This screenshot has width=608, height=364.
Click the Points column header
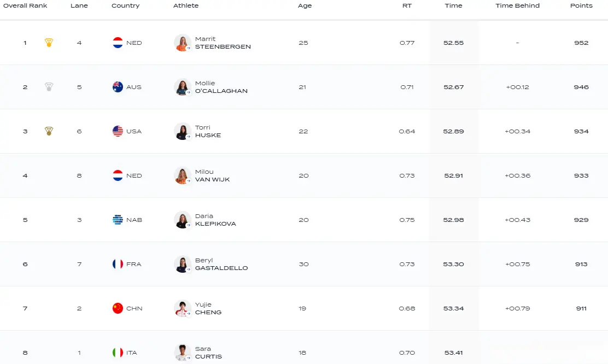point(581,5)
